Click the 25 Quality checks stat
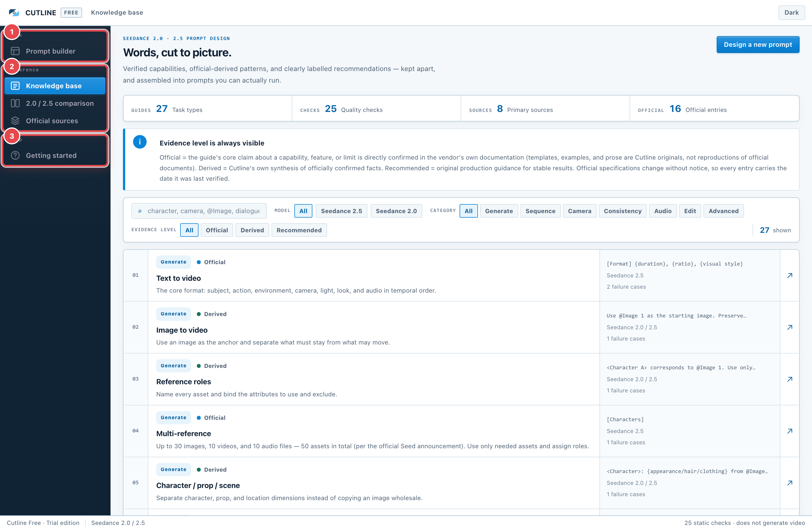The width and height of the screenshot is (812, 530). tap(376, 109)
